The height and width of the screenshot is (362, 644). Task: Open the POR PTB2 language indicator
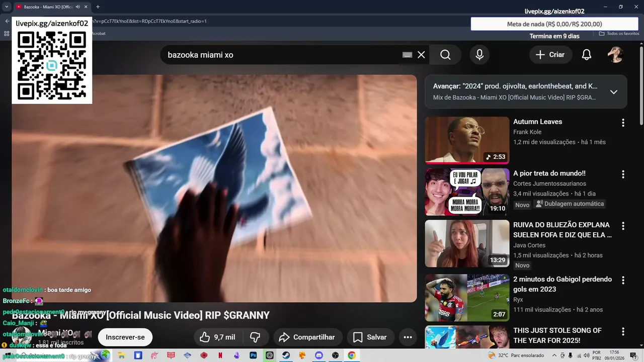tap(597, 355)
